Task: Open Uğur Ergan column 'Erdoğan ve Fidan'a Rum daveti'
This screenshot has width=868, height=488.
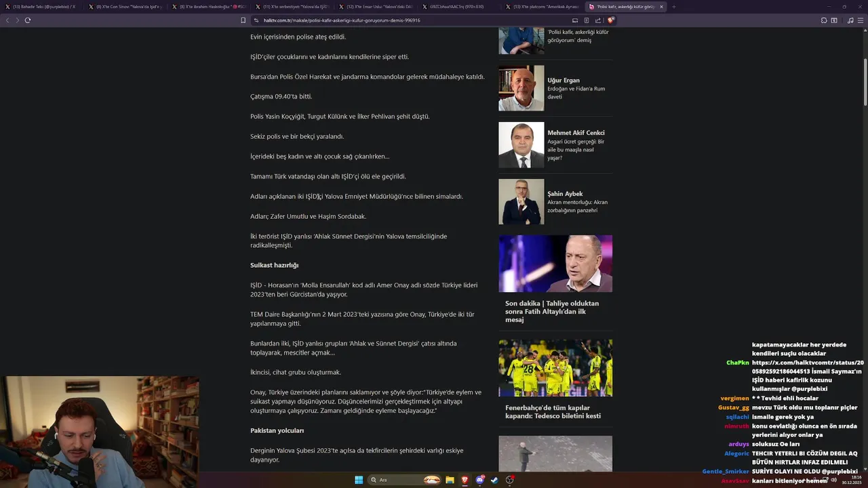Action: pyautogui.click(x=576, y=93)
